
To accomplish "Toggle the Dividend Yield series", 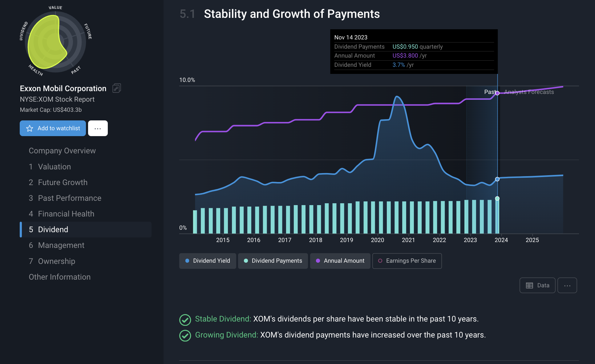I will tap(208, 261).
